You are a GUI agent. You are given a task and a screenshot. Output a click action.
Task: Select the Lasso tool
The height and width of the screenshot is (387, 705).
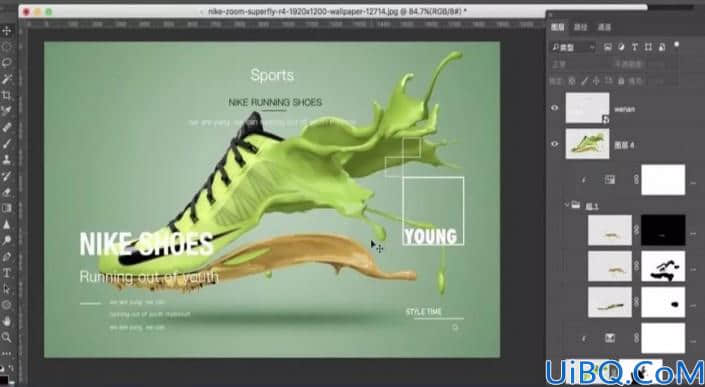pyautogui.click(x=7, y=63)
